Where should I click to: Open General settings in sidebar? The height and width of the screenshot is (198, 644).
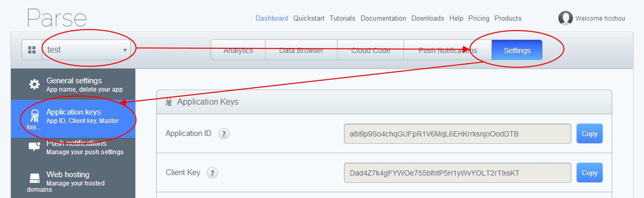click(x=73, y=84)
